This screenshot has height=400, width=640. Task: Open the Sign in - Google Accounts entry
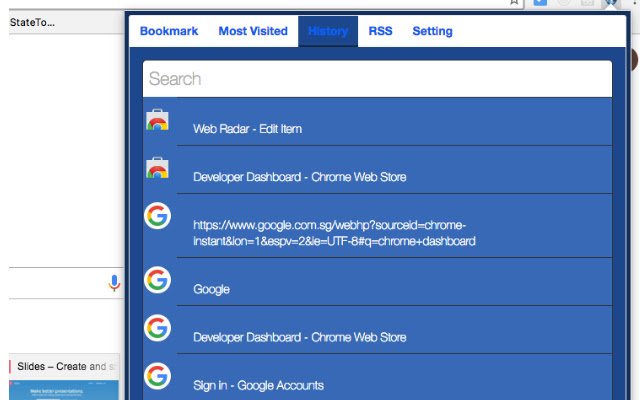tap(258, 385)
